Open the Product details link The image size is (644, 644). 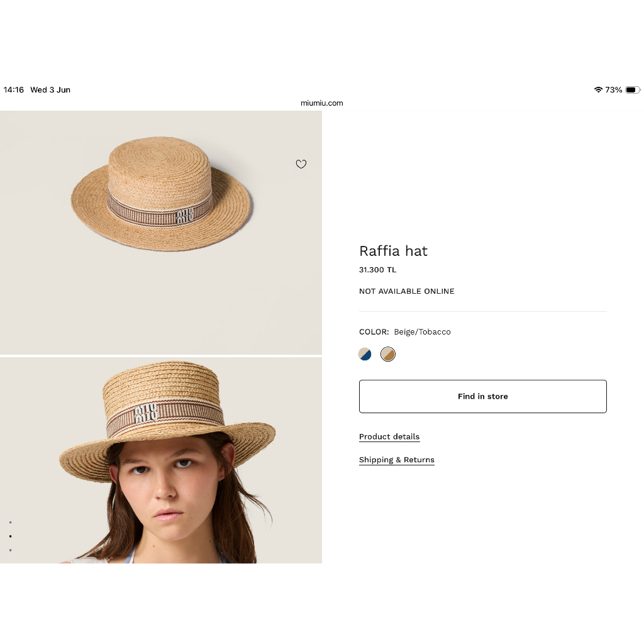pyautogui.click(x=389, y=436)
